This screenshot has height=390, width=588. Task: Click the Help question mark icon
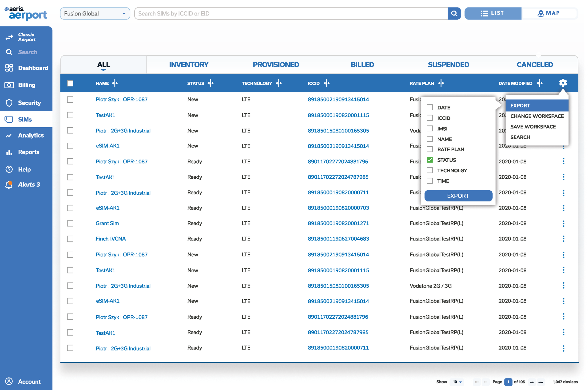pos(9,169)
